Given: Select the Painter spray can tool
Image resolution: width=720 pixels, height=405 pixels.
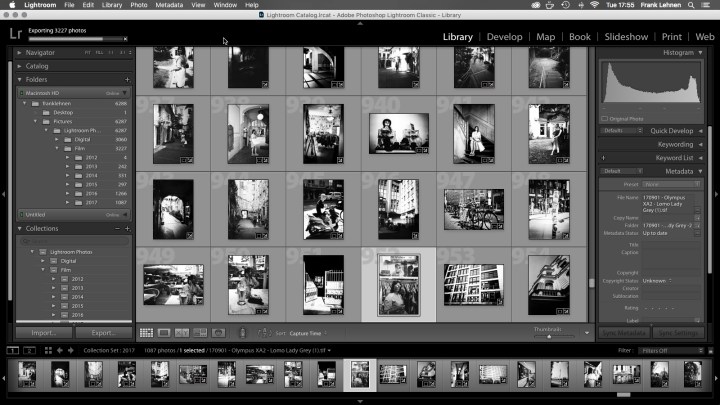Looking at the screenshot, I should pyautogui.click(x=241, y=332).
